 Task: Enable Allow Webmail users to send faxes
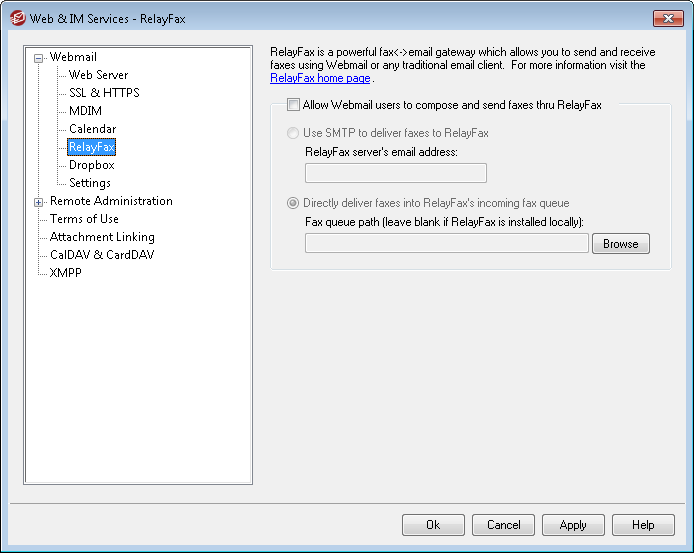[x=293, y=104]
